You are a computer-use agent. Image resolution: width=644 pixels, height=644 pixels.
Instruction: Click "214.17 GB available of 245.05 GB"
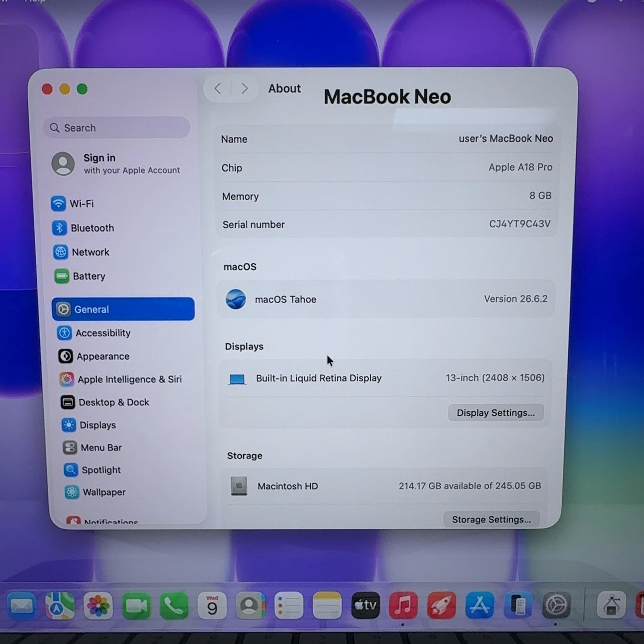pos(470,486)
